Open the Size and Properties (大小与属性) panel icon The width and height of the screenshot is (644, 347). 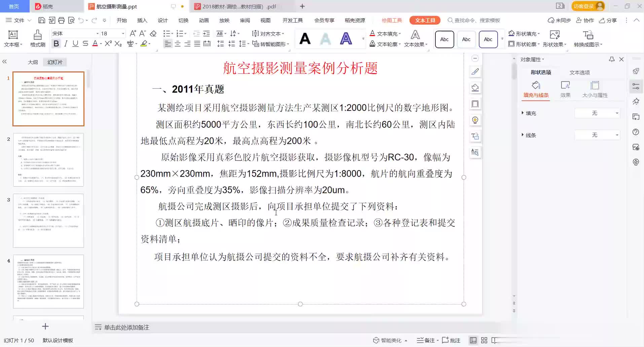[x=595, y=89]
